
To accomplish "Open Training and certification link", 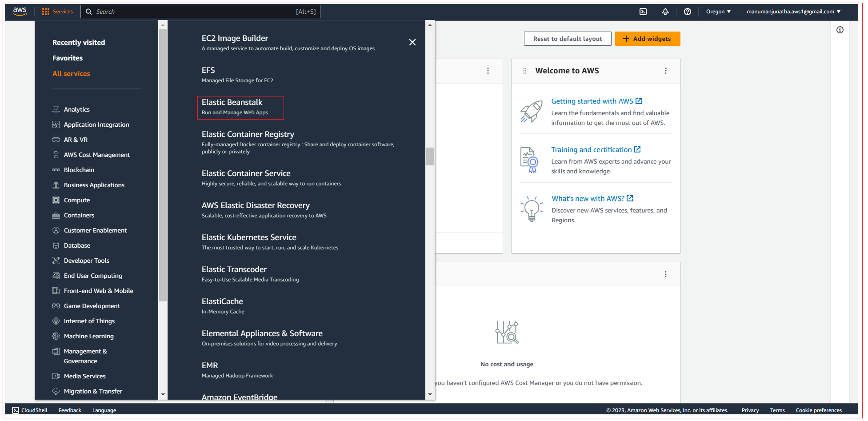I will pos(596,150).
